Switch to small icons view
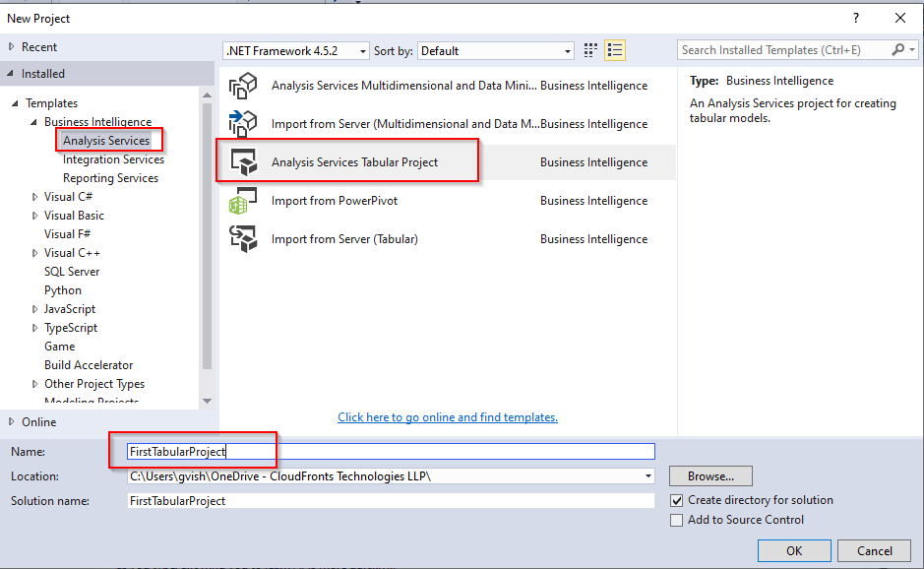The height and width of the screenshot is (569, 924). 590,50
